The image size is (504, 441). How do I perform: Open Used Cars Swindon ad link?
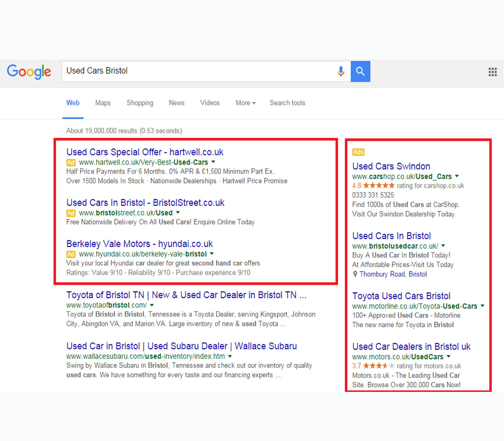391,166
